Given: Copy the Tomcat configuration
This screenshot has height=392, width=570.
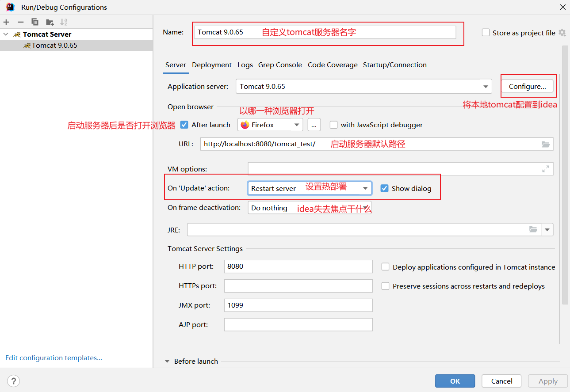Looking at the screenshot, I should click(x=34, y=22).
